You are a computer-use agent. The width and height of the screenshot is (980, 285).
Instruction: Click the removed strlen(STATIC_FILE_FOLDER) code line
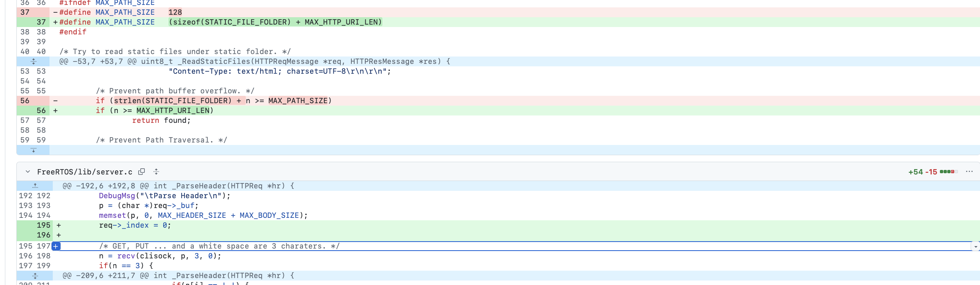(213, 101)
